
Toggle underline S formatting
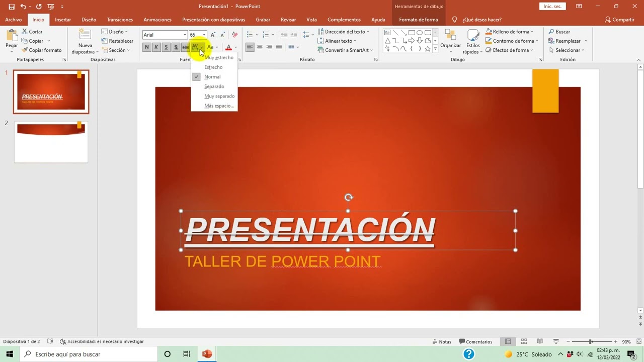(x=166, y=47)
